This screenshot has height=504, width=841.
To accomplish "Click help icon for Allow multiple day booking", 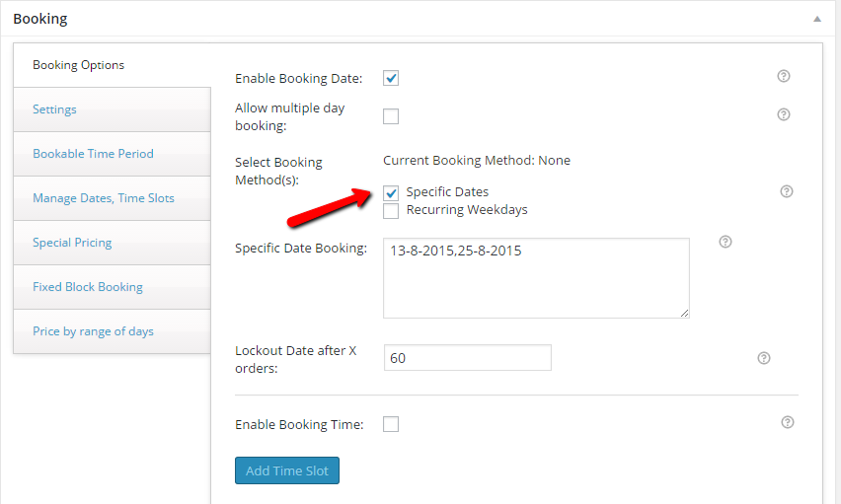I will point(784,114).
